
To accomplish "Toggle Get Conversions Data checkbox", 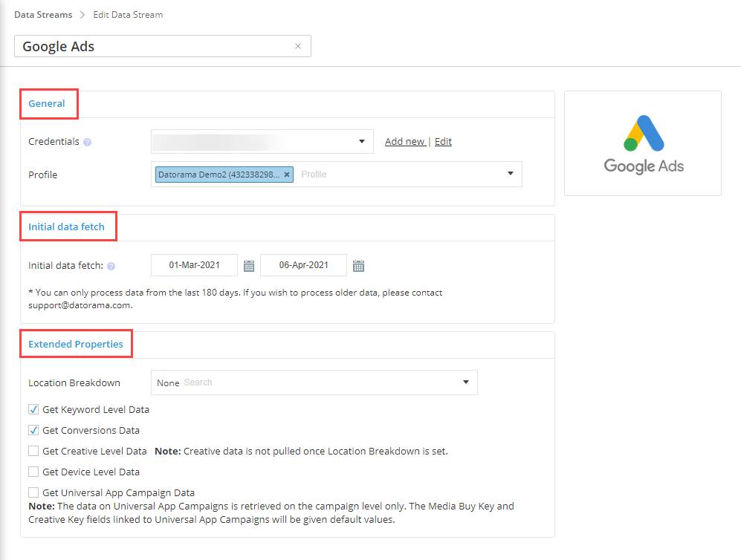I will [33, 430].
